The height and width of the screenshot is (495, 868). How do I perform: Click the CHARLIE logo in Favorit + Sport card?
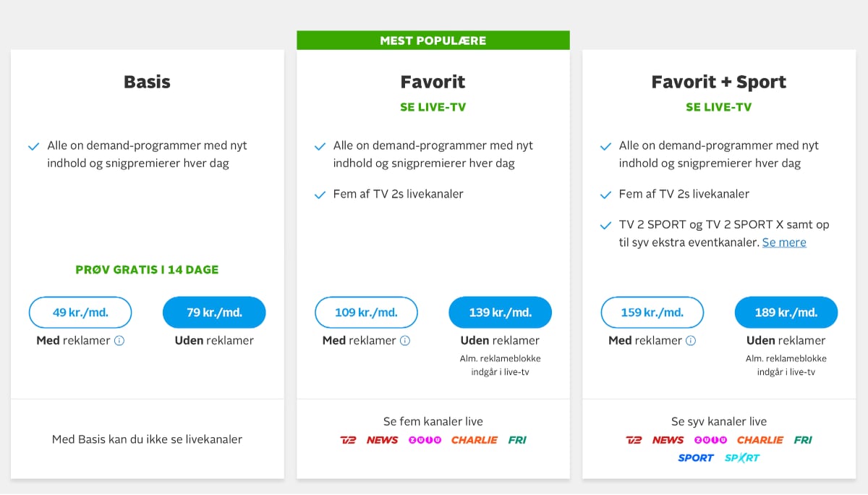tap(760, 440)
